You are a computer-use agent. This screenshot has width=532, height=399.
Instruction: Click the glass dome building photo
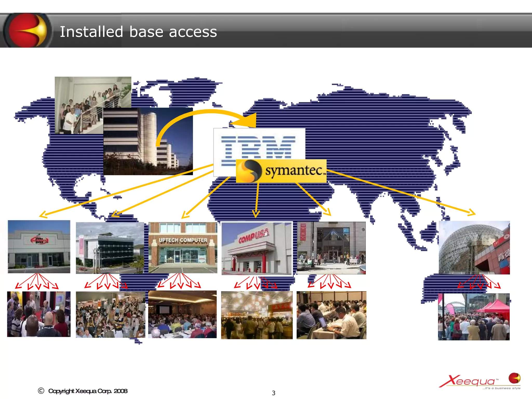pos(474,247)
